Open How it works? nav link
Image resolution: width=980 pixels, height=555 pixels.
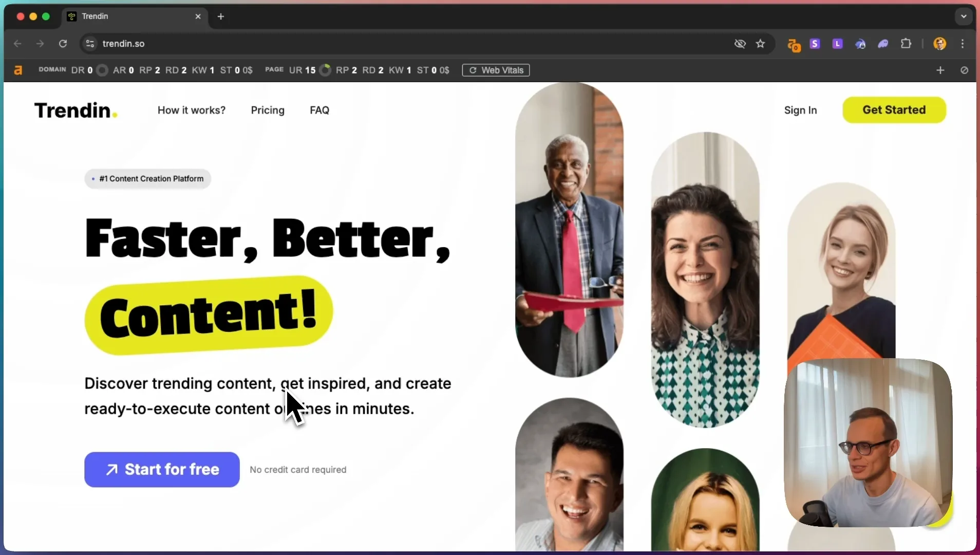192,110
